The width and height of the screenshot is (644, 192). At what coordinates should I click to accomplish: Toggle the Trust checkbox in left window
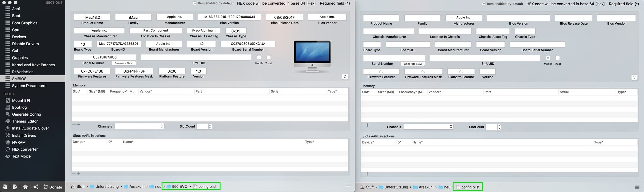[x=269, y=57]
